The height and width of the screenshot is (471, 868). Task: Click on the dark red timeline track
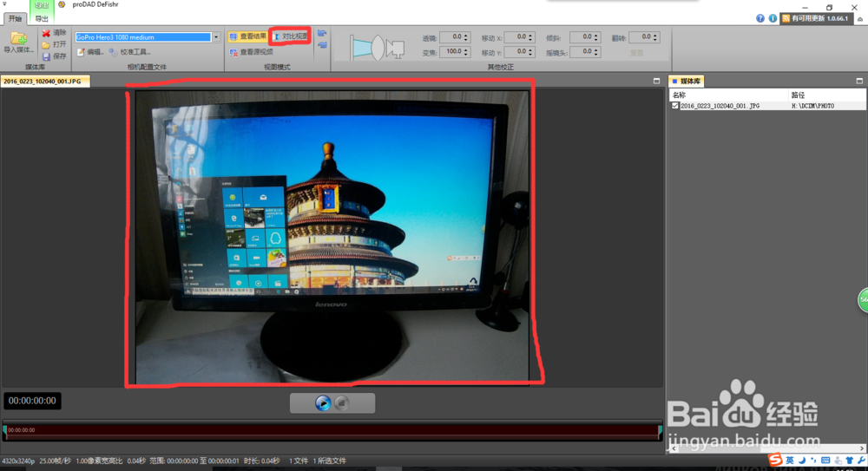click(x=332, y=432)
